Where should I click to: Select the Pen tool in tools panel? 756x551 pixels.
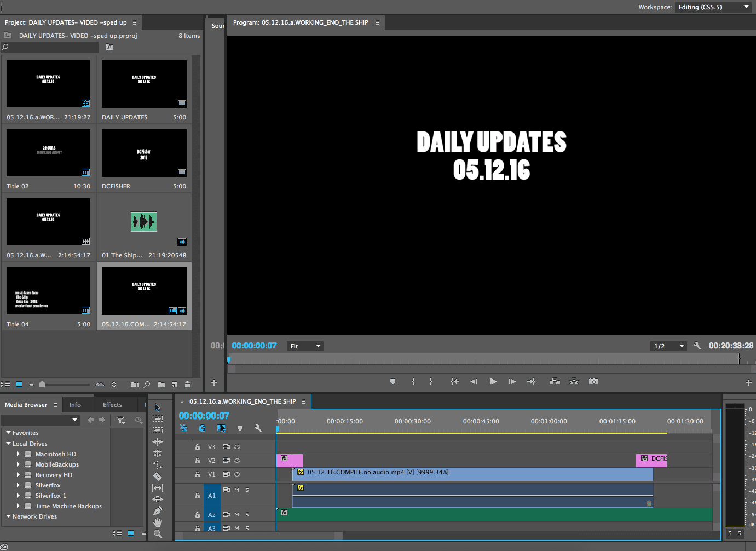[158, 511]
